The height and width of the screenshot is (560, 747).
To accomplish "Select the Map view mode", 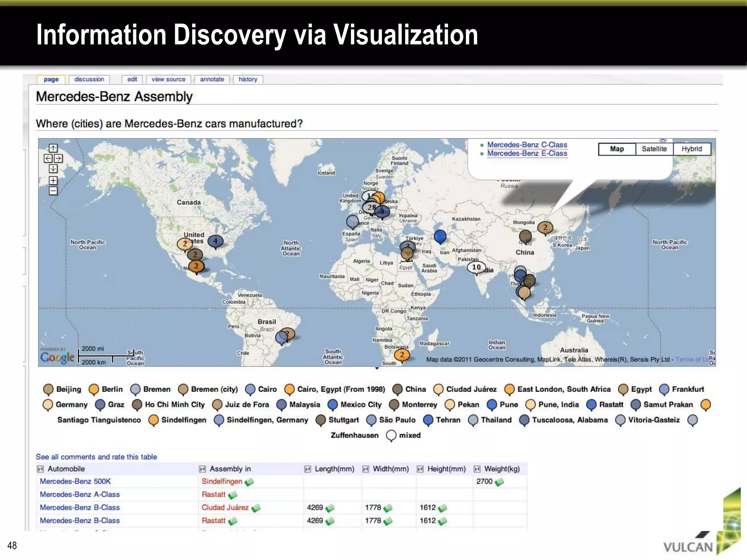I will tap(617, 149).
